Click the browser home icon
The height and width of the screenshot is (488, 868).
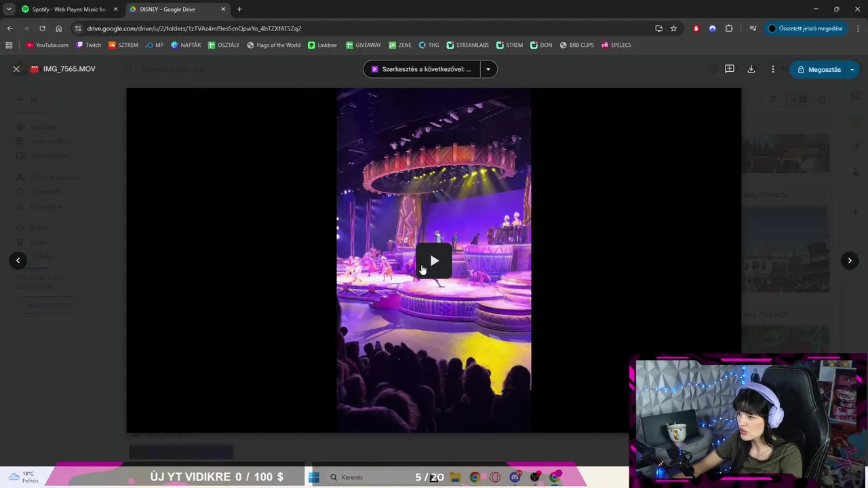pos(58,28)
